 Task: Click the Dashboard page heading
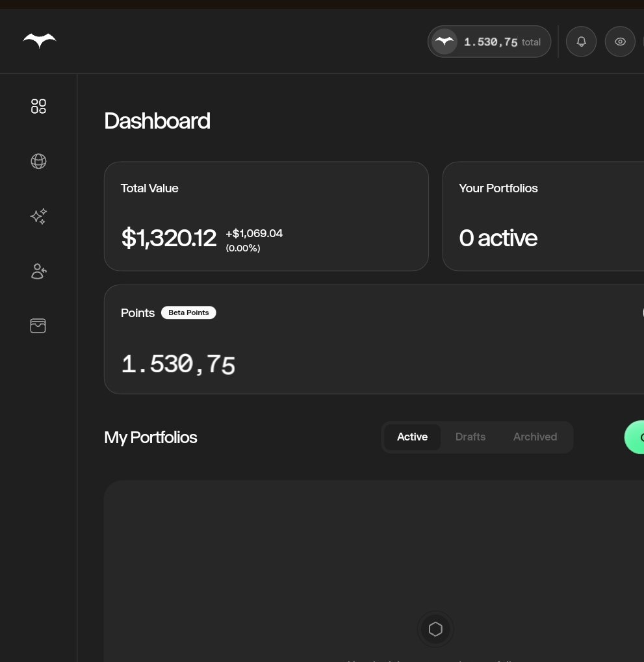157,121
